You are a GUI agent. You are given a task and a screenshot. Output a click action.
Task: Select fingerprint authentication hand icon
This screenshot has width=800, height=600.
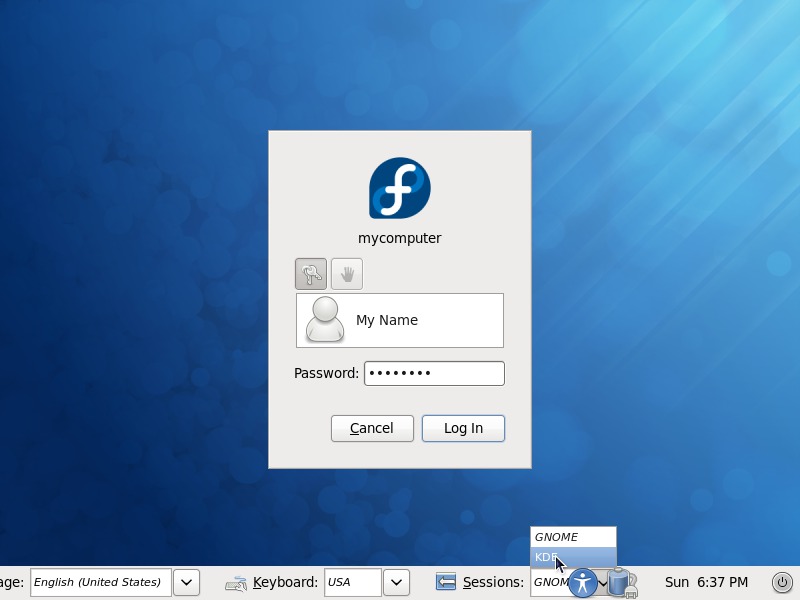[347, 274]
